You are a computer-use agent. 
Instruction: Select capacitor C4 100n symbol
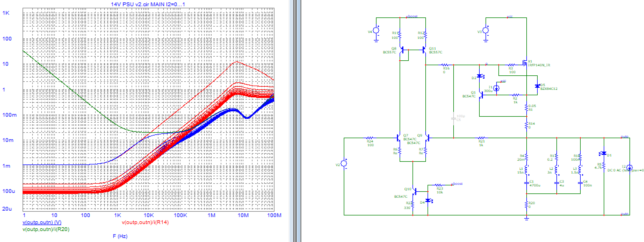click(580, 183)
